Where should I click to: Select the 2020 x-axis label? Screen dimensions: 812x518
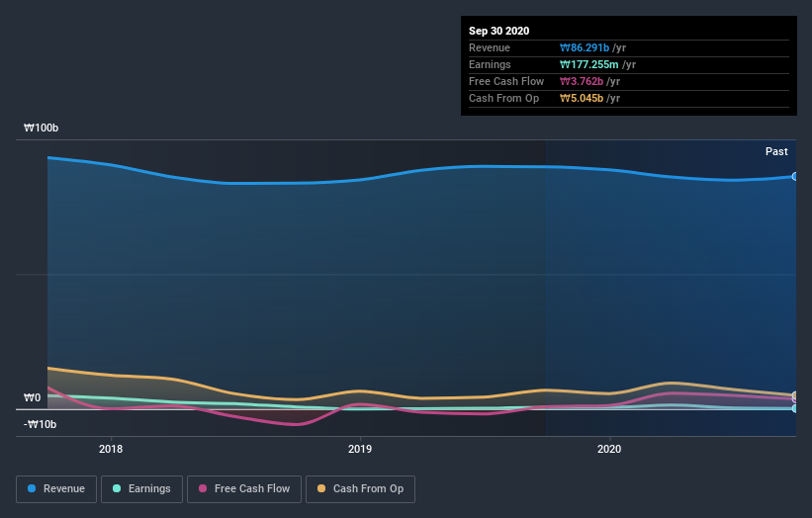tap(609, 449)
